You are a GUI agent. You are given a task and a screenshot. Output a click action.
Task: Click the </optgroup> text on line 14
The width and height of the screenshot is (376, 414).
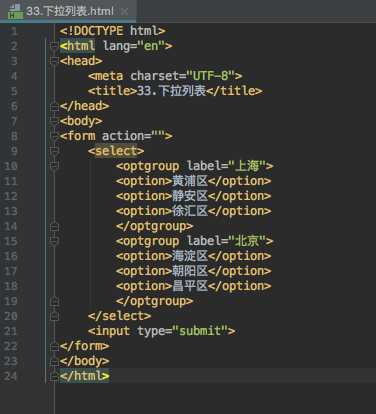pos(155,226)
